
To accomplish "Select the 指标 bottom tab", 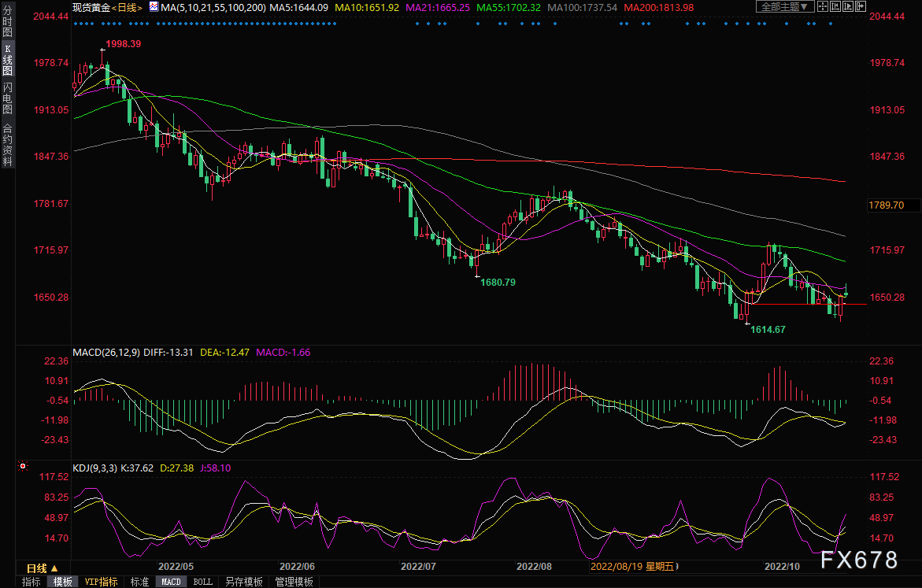I will click(31, 582).
